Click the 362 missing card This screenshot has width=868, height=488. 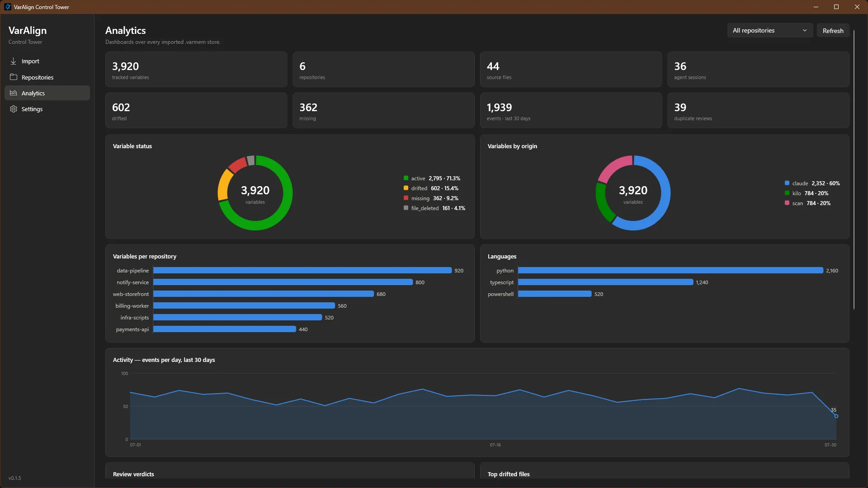click(x=383, y=110)
